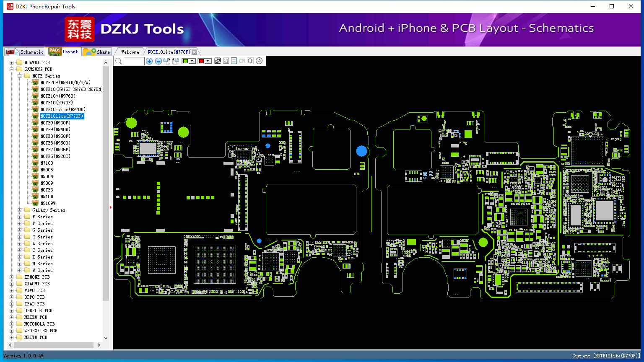
Task: Click the green color swatch
Action: pyautogui.click(x=185, y=61)
